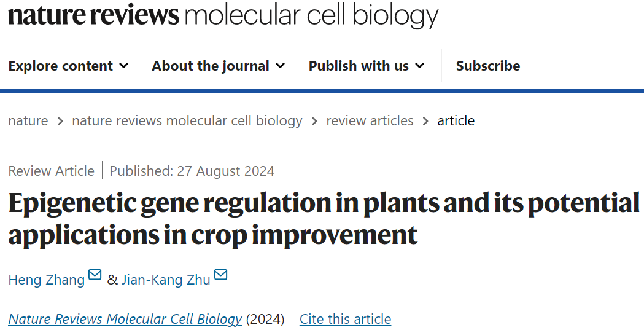644x330 pixels.
Task: Click Cite this article
Action: [x=345, y=319]
